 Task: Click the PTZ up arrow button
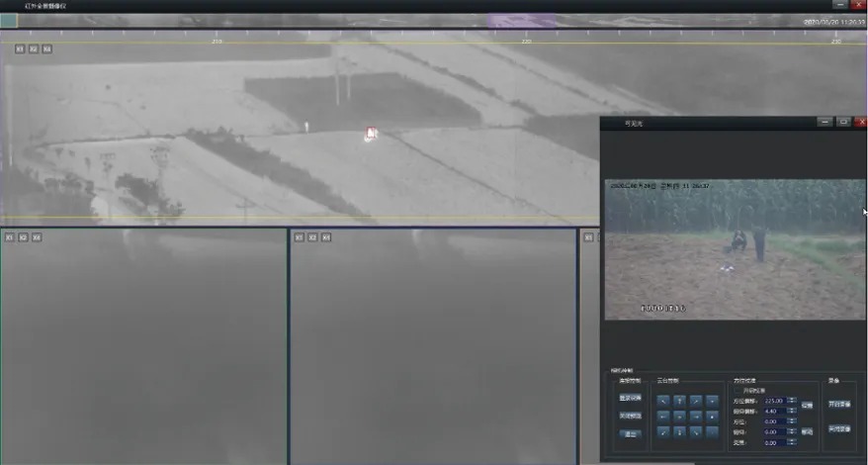[x=679, y=400]
